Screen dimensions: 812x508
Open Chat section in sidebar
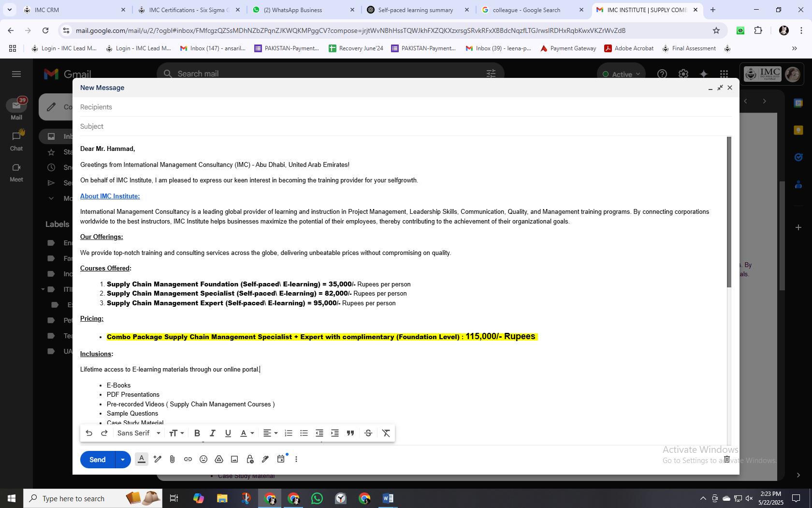point(16,140)
